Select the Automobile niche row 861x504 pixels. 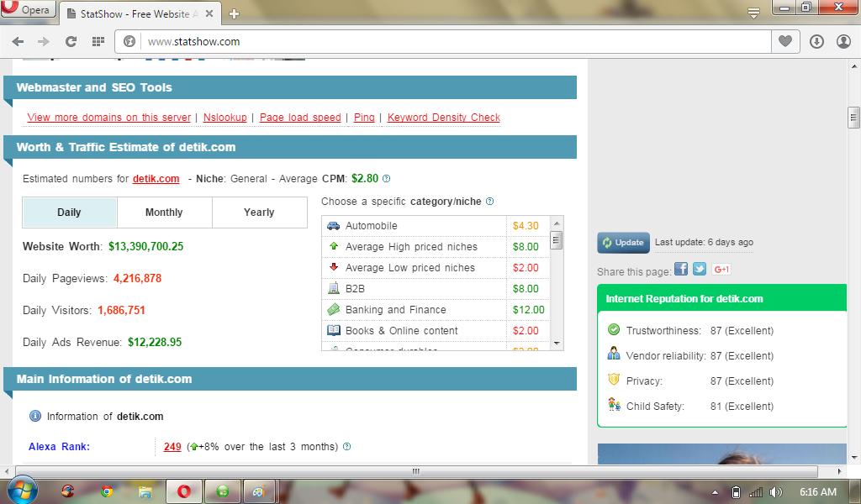435,226
